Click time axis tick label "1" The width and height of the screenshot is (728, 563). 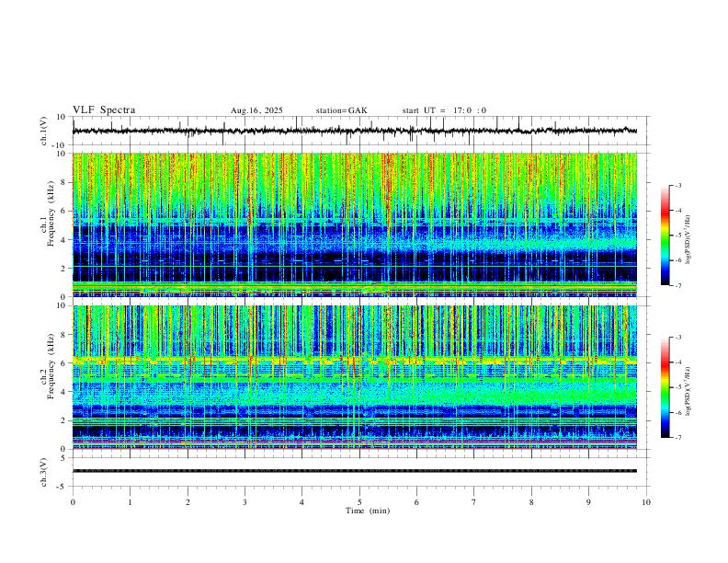pos(130,502)
